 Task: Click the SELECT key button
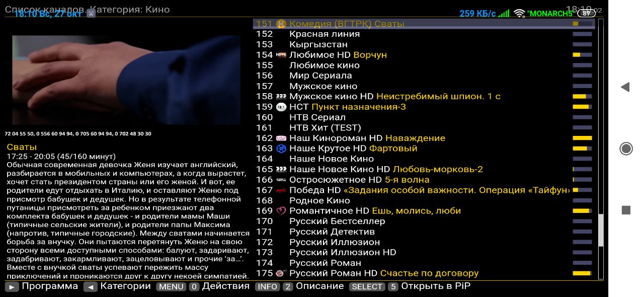(x=367, y=287)
